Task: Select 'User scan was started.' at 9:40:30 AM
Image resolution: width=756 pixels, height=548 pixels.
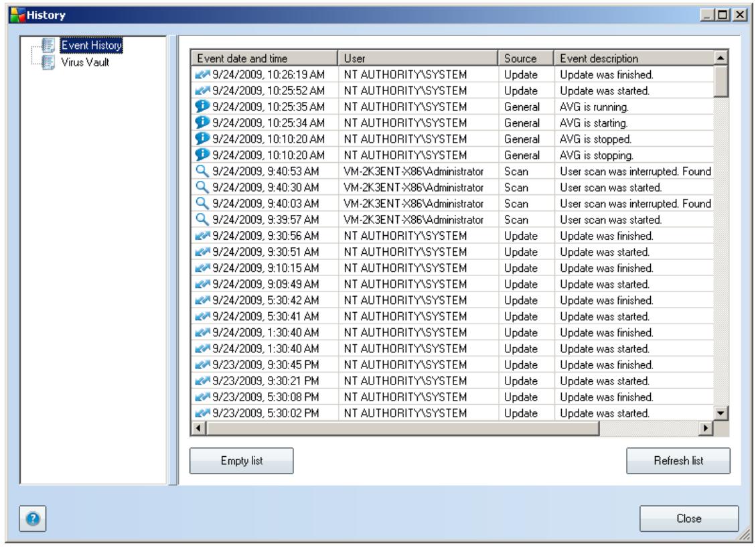Action: (611, 187)
